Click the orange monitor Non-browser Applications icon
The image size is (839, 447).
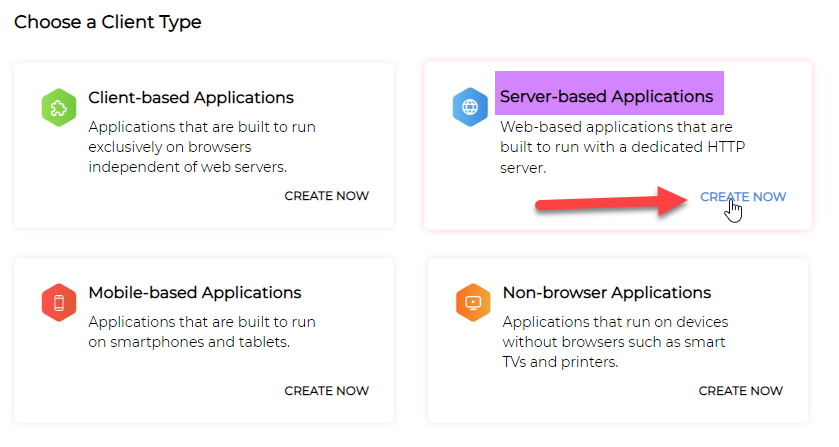coord(473,302)
